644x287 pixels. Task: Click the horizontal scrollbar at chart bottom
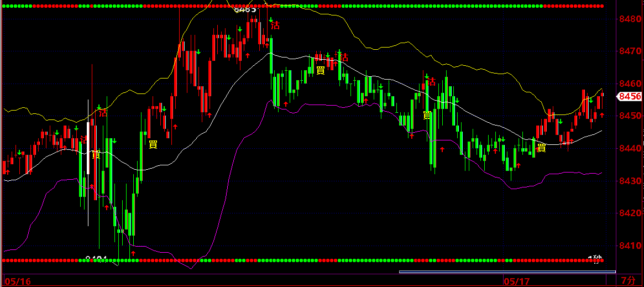pos(507,272)
